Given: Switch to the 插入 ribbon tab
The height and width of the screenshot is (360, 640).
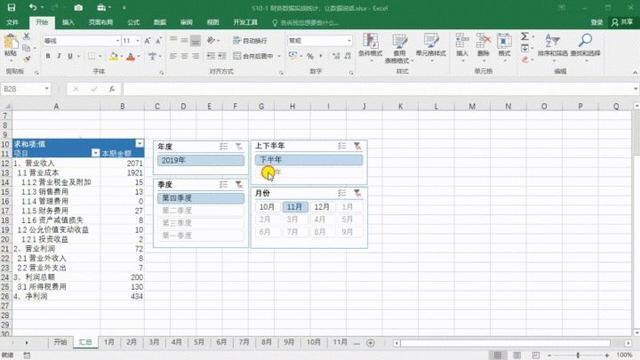Looking at the screenshot, I should click(68, 22).
